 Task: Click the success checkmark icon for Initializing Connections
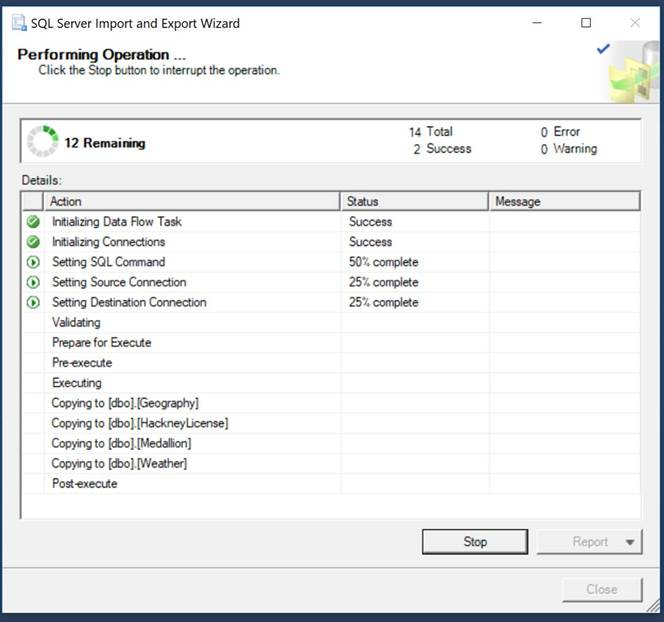pos(33,242)
